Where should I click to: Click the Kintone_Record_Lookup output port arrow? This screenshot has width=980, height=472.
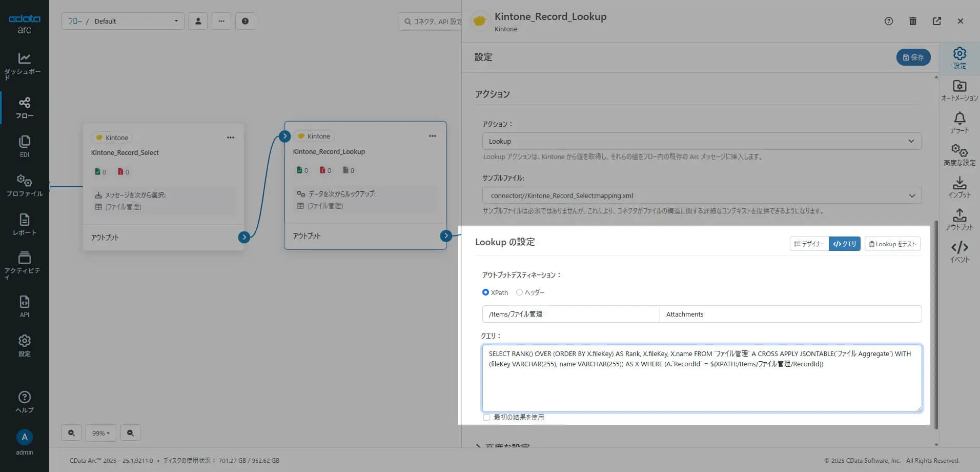click(x=446, y=235)
